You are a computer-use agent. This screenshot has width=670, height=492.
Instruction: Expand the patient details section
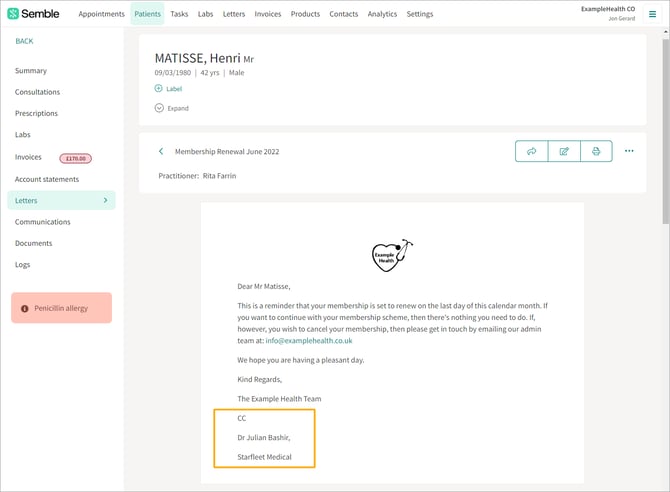tap(159, 108)
